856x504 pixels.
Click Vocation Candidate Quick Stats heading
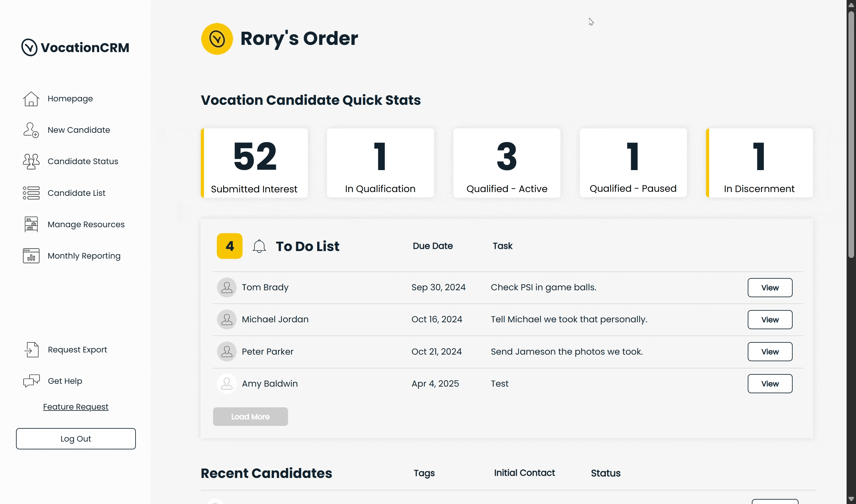tap(310, 100)
